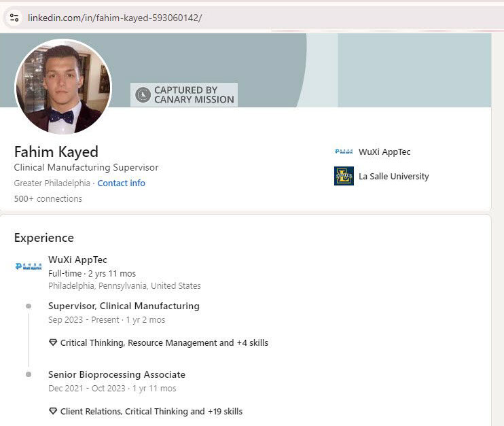Select the Supervisor, Clinical Manufacturing position title
The image size is (504, 426).
point(124,306)
